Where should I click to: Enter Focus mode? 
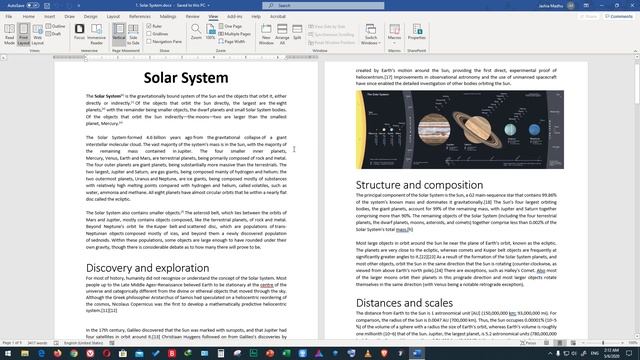[x=79, y=32]
